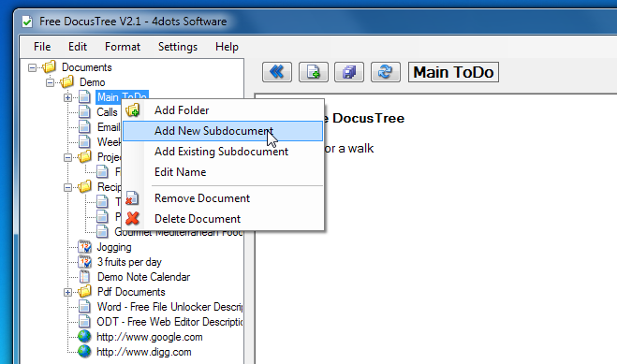This screenshot has width=617, height=364.
Task: Select the Pdf Documents folder label
Action: [x=131, y=292]
